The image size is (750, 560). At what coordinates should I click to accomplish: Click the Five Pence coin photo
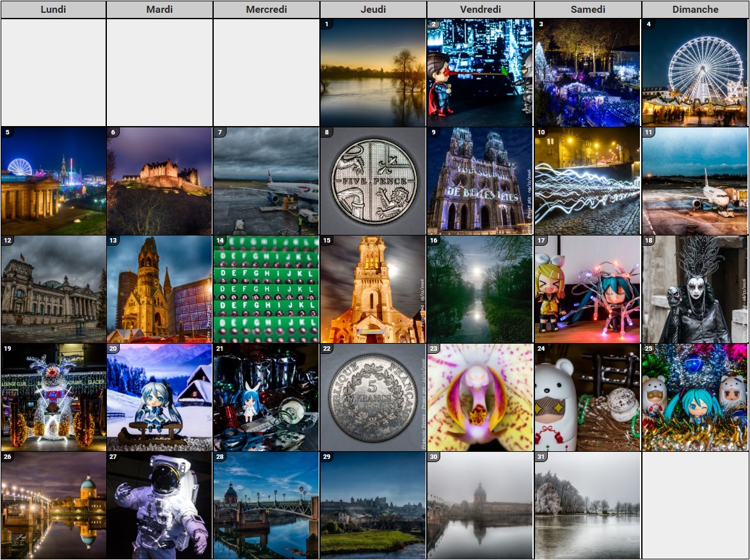(x=373, y=181)
